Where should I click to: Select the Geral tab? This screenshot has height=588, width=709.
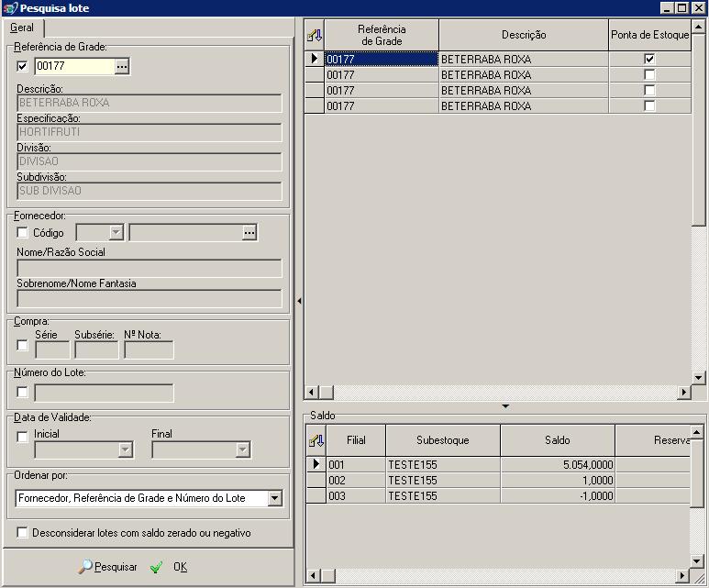coord(21,28)
